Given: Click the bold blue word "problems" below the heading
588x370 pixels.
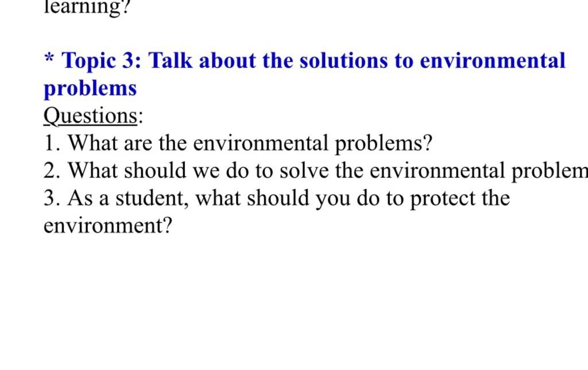Looking at the screenshot, I should pyautogui.click(x=90, y=88).
